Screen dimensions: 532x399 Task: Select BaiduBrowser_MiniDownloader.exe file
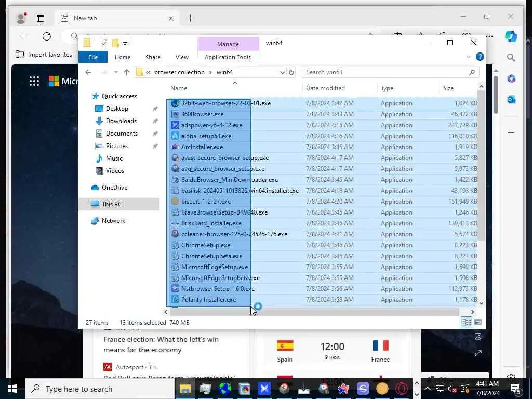point(229,179)
